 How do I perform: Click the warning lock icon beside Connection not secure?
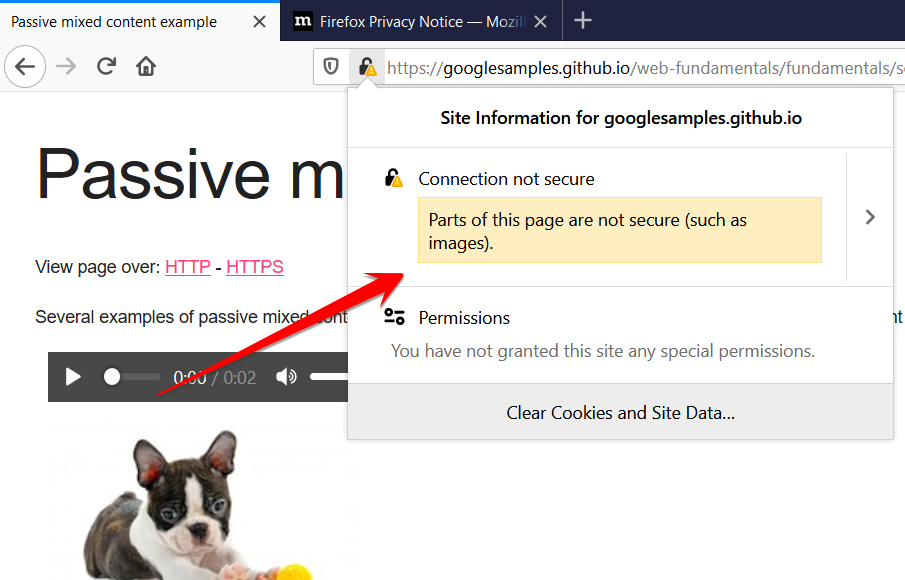tap(394, 177)
